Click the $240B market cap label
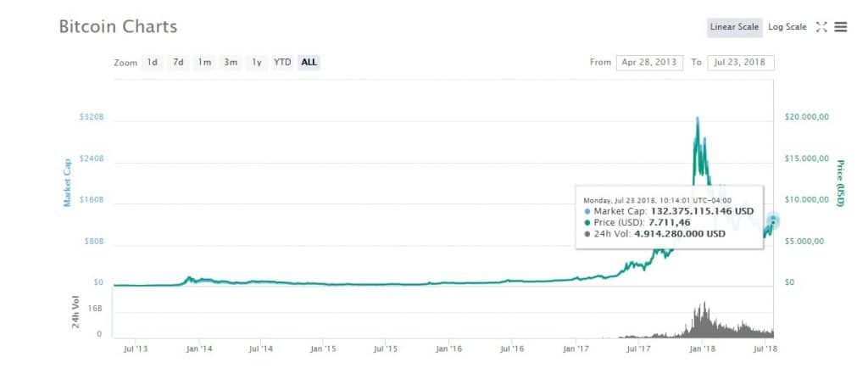Screen dimensions: 868x379 point(92,159)
